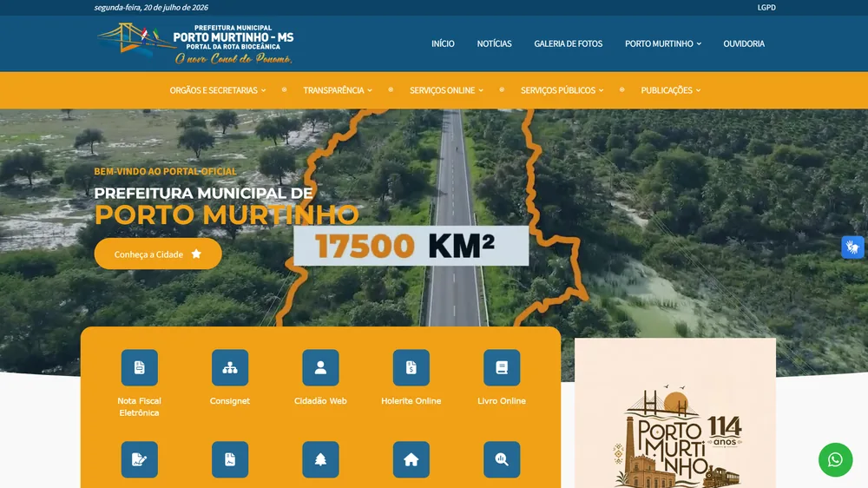Open the WhatsApp chat button
This screenshot has height=488, width=868.
coord(835,459)
